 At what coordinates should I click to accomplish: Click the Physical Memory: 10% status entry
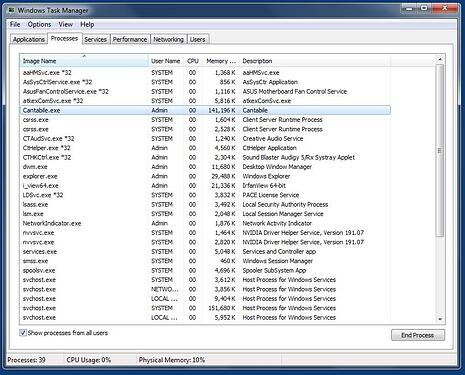pos(172,360)
